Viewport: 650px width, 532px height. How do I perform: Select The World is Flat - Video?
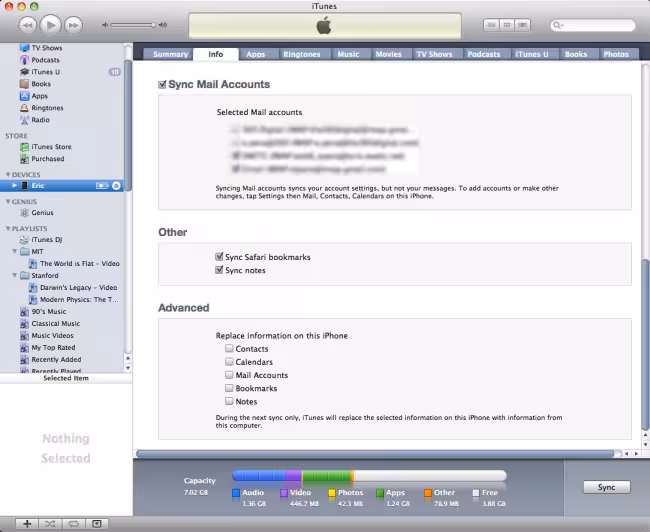click(x=80, y=264)
